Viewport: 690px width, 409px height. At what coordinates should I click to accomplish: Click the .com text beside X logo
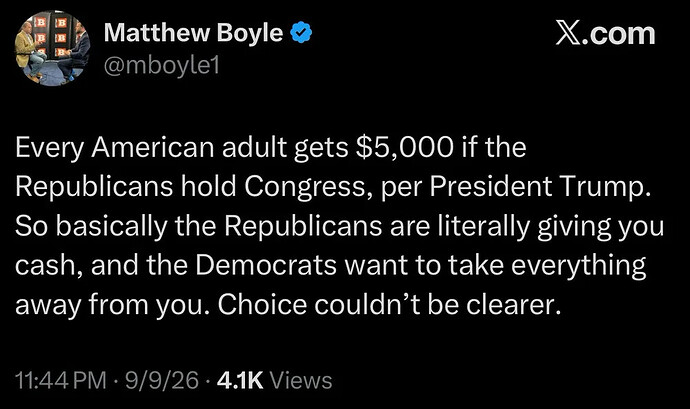(x=619, y=34)
